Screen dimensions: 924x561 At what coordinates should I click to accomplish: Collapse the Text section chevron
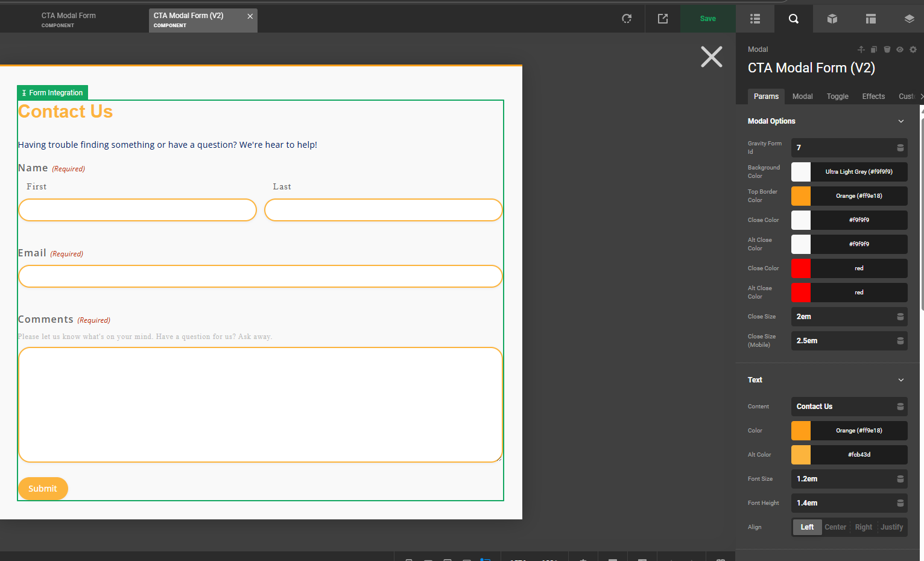click(x=900, y=380)
